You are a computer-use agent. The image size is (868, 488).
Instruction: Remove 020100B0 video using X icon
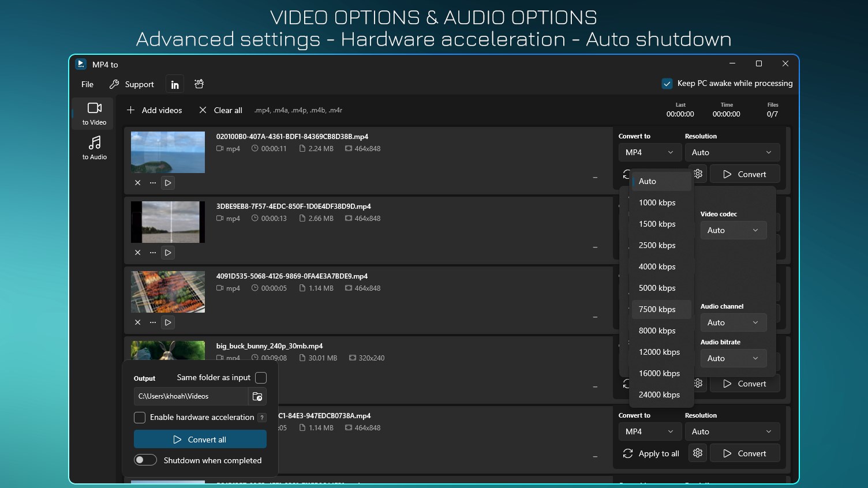pos(137,183)
